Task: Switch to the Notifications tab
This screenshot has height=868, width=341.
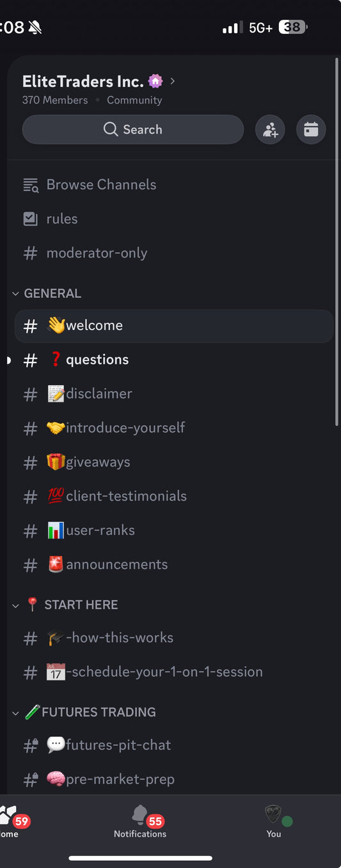Action: 140,821
